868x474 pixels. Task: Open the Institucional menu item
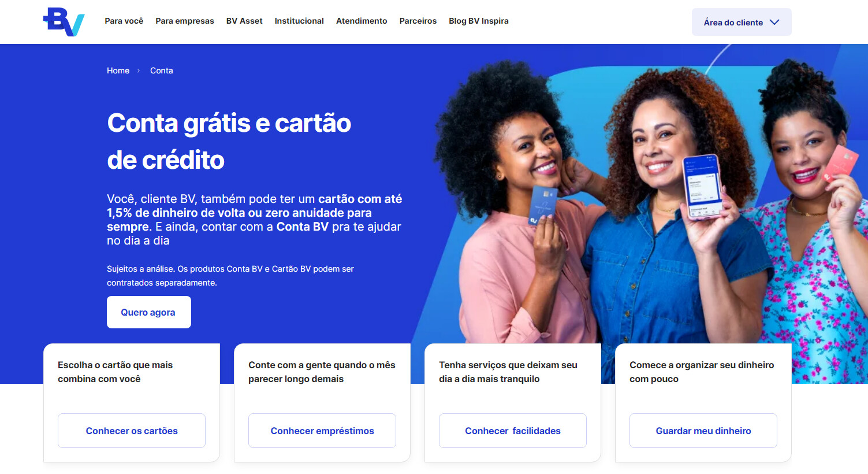[299, 21]
